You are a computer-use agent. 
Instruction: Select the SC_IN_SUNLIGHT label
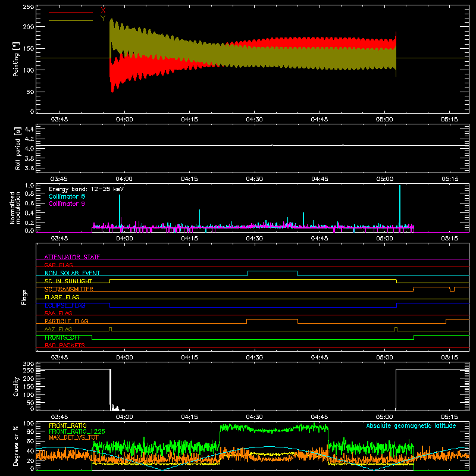[68, 281]
